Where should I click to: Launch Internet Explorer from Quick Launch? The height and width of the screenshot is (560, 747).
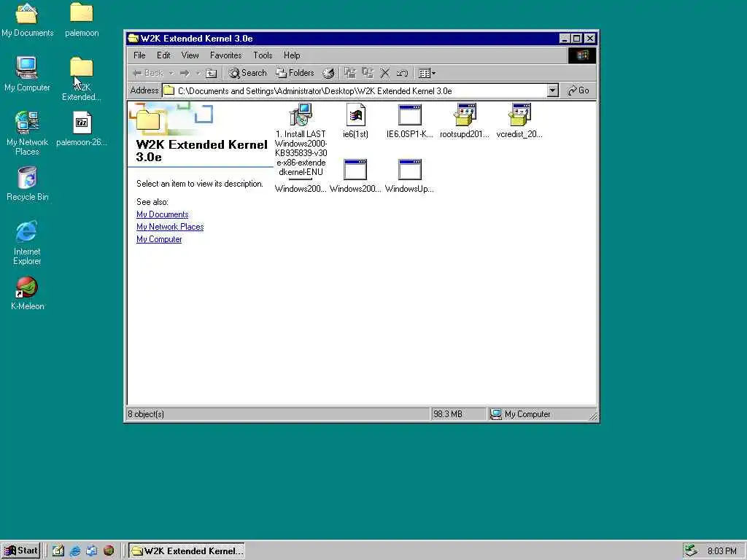coord(75,551)
